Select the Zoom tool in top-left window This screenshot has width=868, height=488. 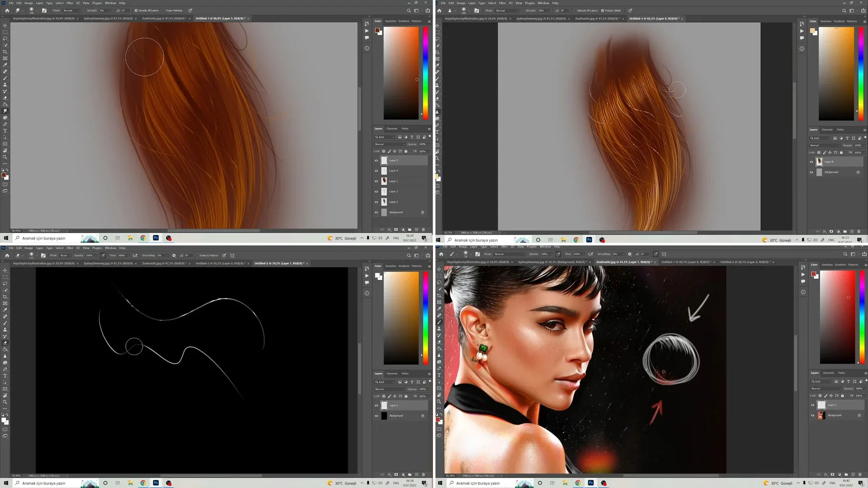[x=5, y=157]
